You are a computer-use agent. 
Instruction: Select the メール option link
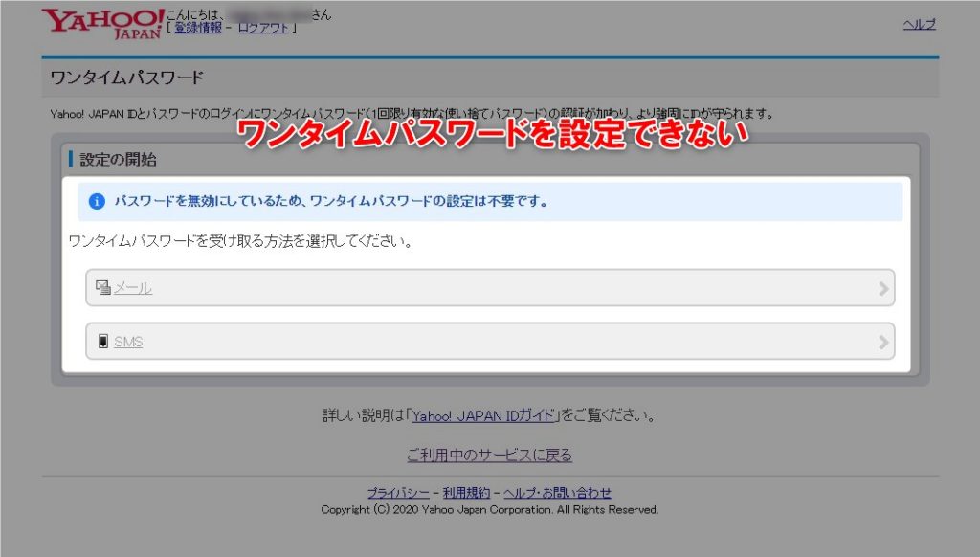(x=132, y=287)
